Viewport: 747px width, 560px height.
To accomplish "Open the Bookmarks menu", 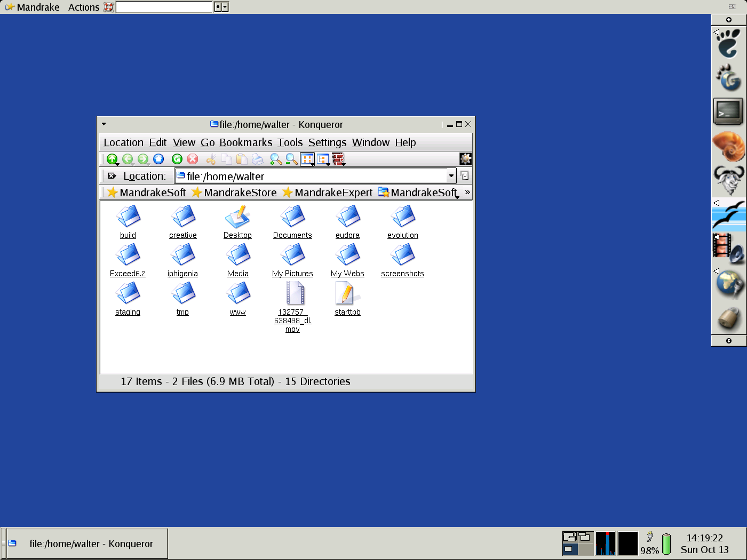I will (x=245, y=142).
